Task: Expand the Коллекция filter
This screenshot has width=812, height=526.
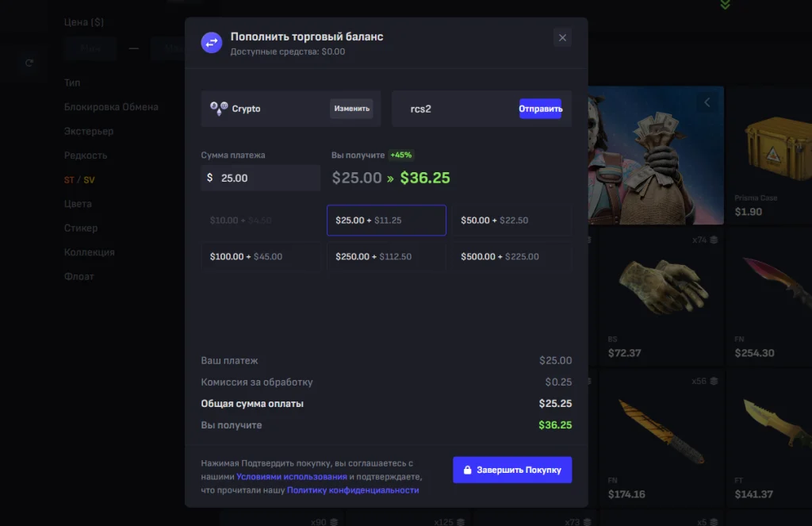Action: pos(89,252)
